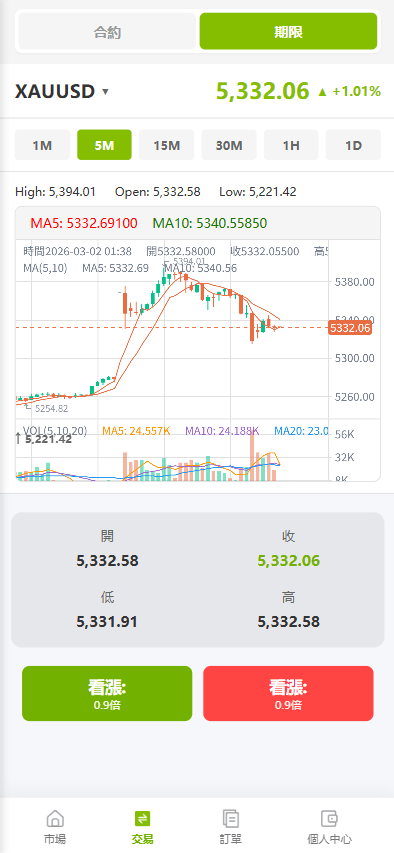Click the High: 5,394.01 label
This screenshot has width=394, height=853.
(56, 191)
